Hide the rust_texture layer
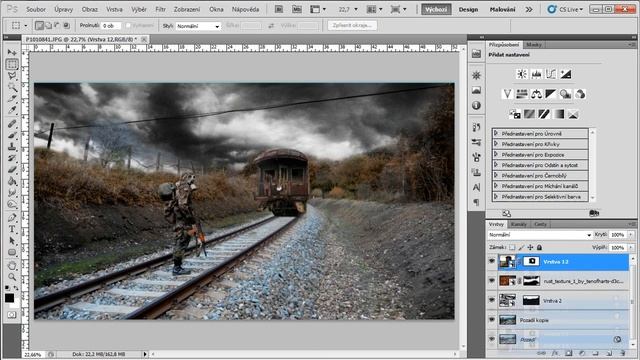This screenshot has width=640, height=360. click(492, 280)
